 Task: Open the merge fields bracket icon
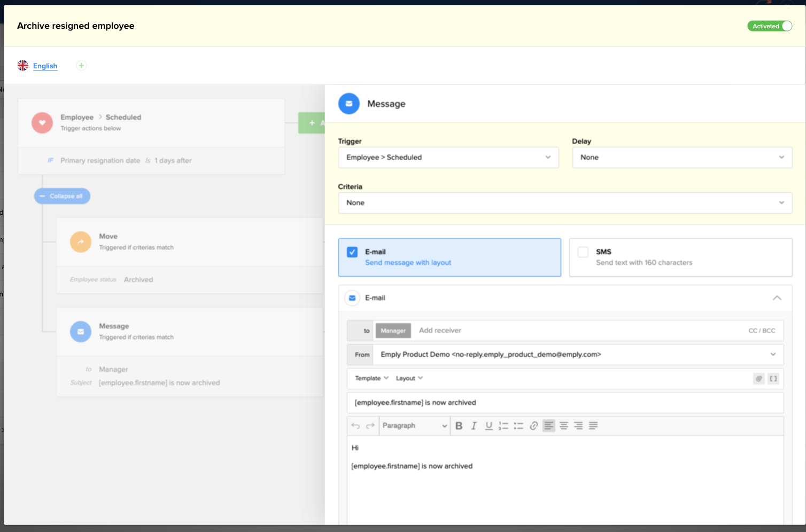(773, 378)
